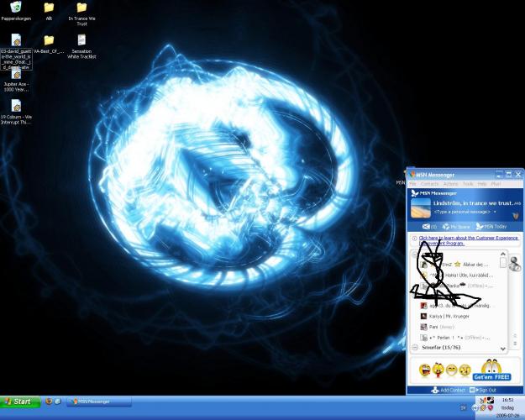Open the Actions menu
The height and width of the screenshot is (420, 525).
point(450,183)
